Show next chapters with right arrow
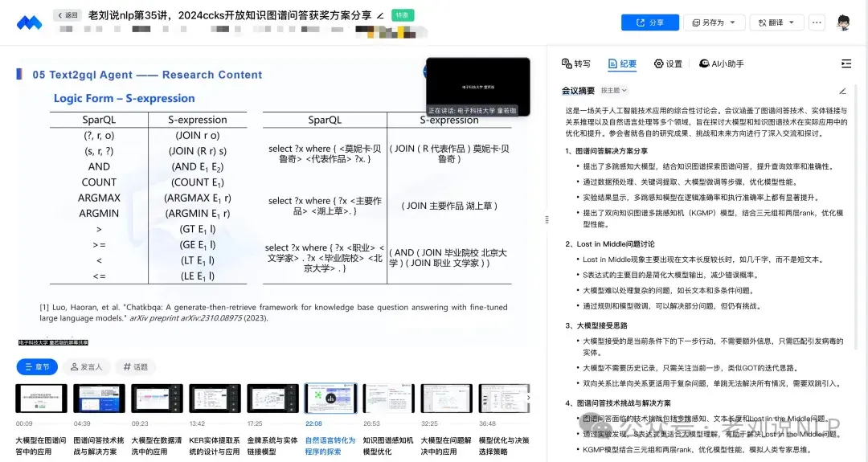 tap(528, 398)
